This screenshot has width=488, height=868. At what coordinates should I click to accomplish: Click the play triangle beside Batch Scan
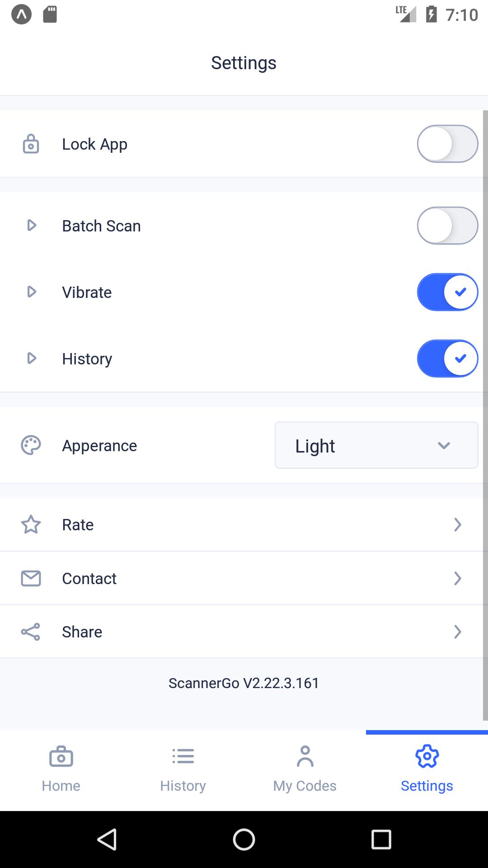coord(32,225)
